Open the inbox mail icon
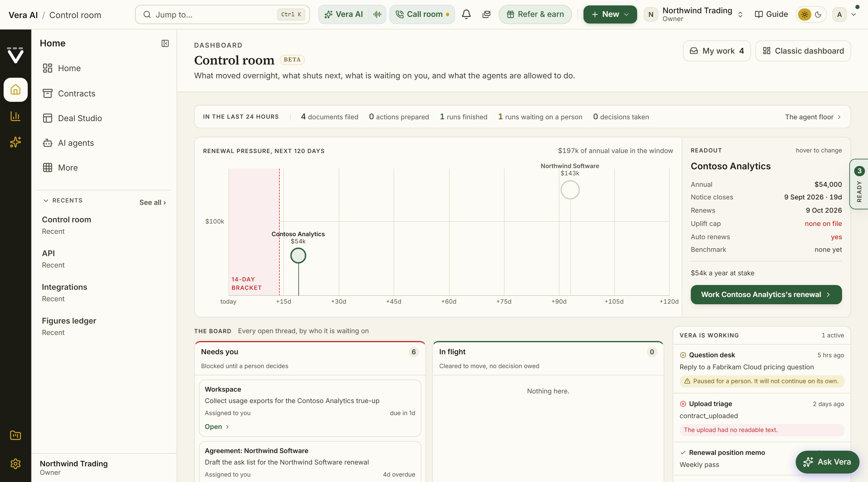This screenshot has height=482, width=868. [x=486, y=14]
